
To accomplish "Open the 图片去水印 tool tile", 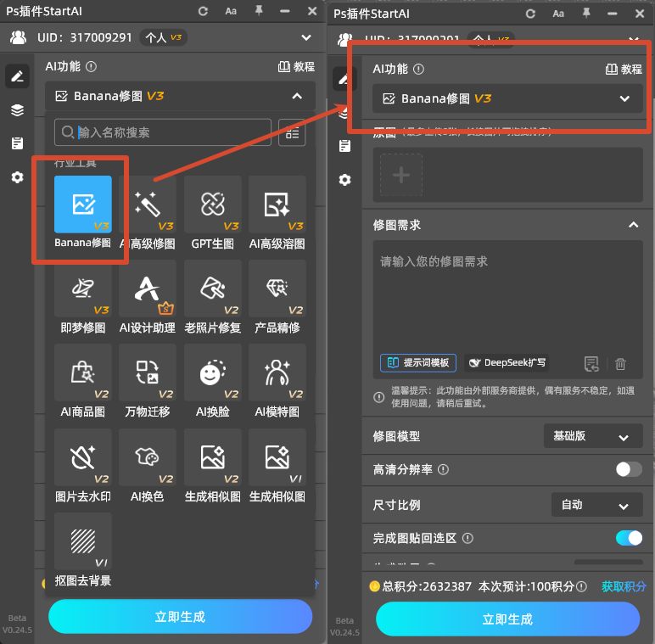I will [x=82, y=457].
